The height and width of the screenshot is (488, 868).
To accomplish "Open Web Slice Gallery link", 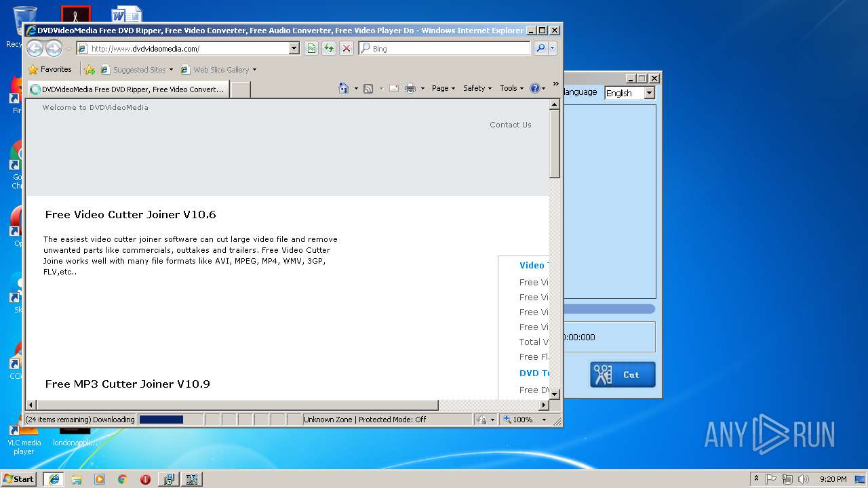I will (219, 69).
